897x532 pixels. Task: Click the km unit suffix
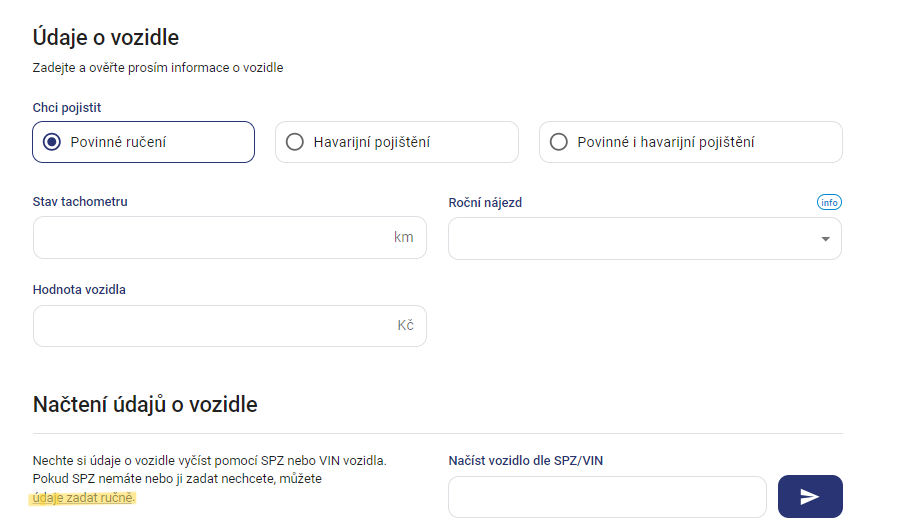[x=403, y=237]
